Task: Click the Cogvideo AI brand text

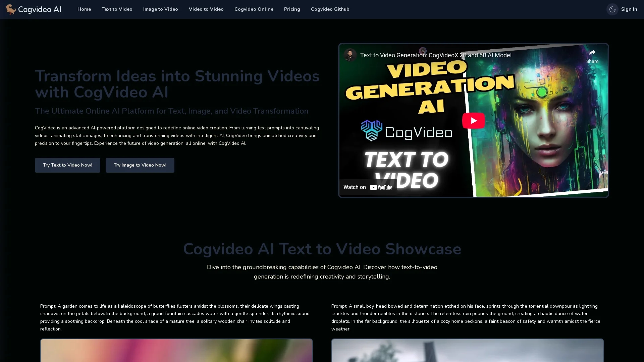Action: (x=40, y=9)
